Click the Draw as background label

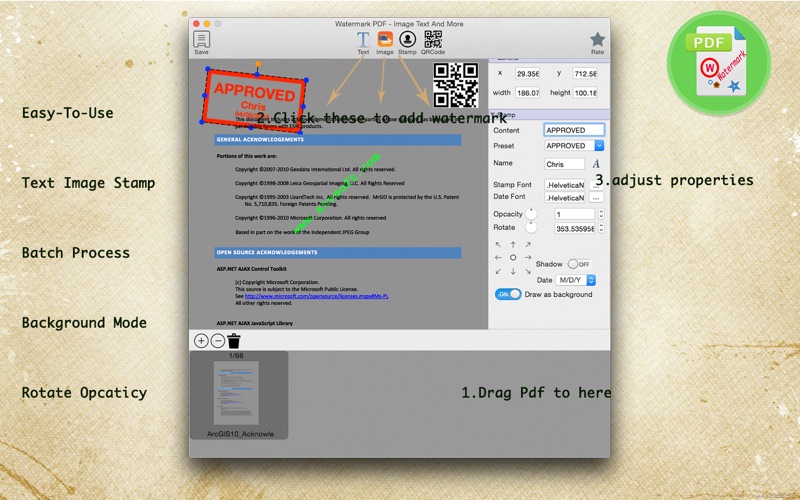point(558,294)
